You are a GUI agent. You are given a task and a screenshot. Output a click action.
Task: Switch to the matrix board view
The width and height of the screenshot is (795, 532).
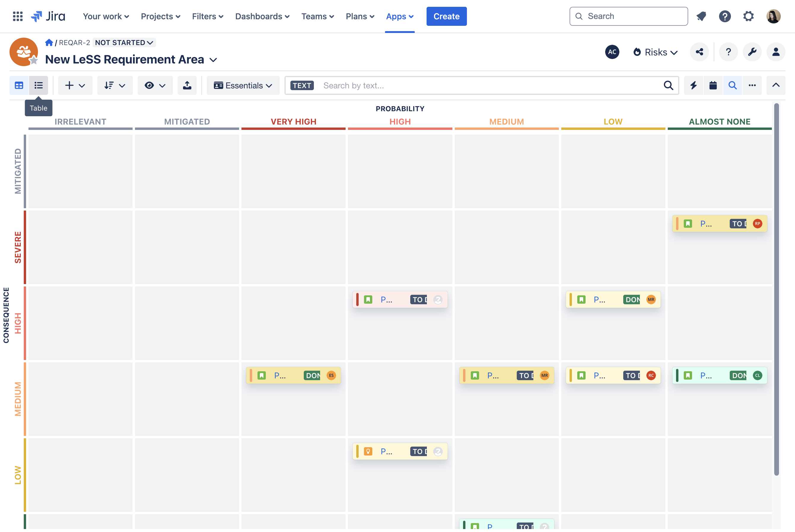point(19,85)
